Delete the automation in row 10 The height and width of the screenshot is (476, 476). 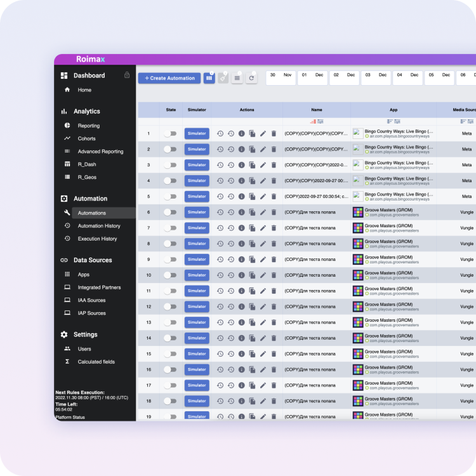274,275
